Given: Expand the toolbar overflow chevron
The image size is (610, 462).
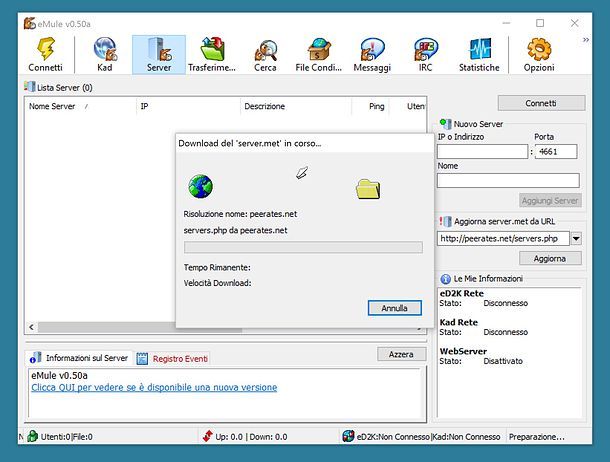Looking at the screenshot, I should point(585,40).
